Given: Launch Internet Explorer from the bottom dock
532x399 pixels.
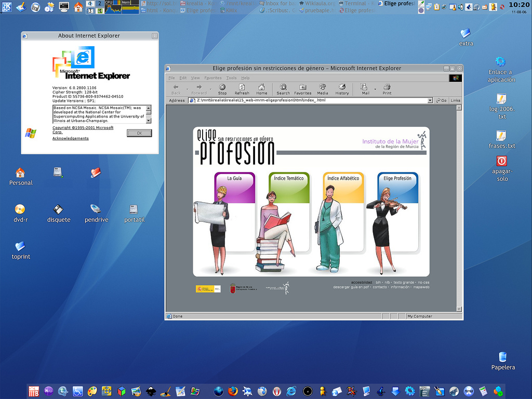Looking at the screenshot, I should point(291,391).
